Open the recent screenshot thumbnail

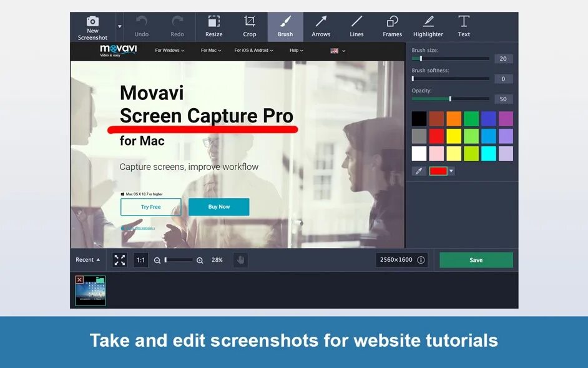point(91,291)
